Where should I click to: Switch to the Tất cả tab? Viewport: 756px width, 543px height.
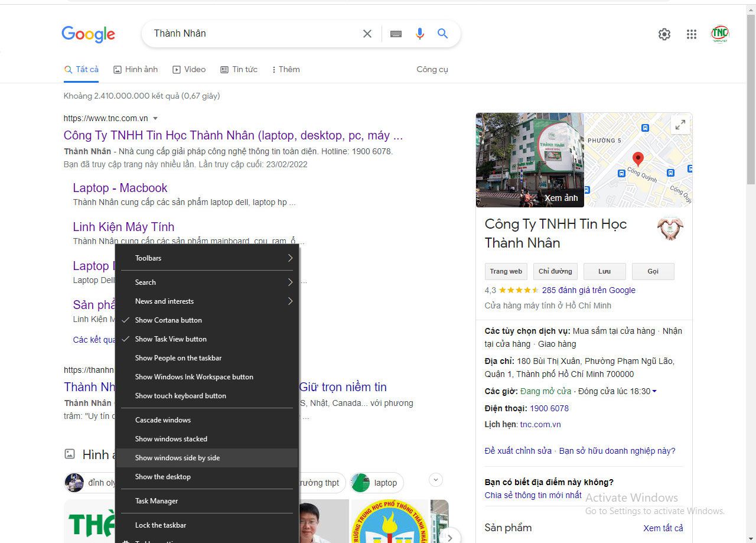(82, 69)
